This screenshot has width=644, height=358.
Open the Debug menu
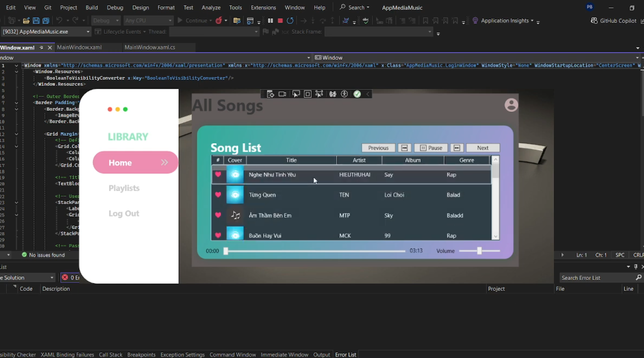pos(115,8)
